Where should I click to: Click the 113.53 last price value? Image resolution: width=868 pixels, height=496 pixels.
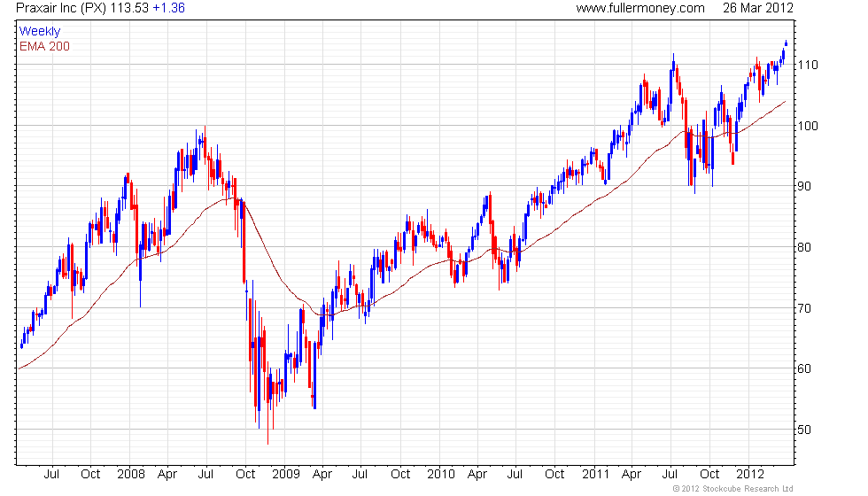tap(129, 8)
